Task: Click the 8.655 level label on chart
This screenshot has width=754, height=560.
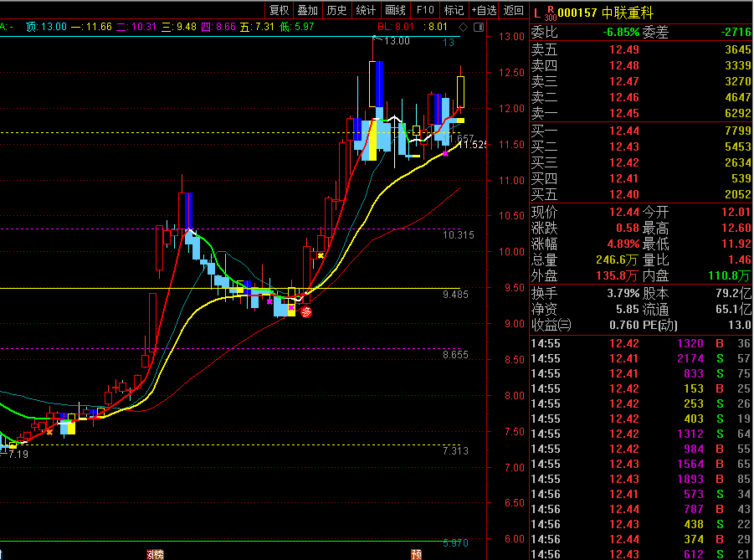Action: point(455,355)
